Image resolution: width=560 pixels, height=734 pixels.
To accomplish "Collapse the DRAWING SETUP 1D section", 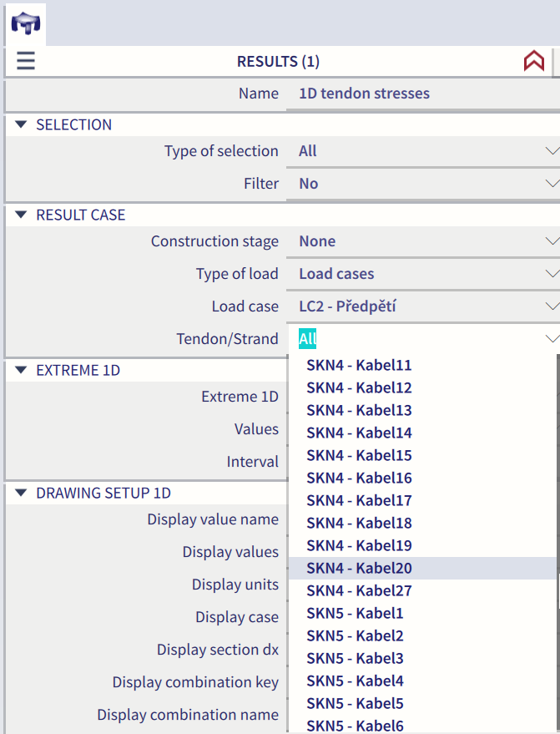I will click(22, 494).
